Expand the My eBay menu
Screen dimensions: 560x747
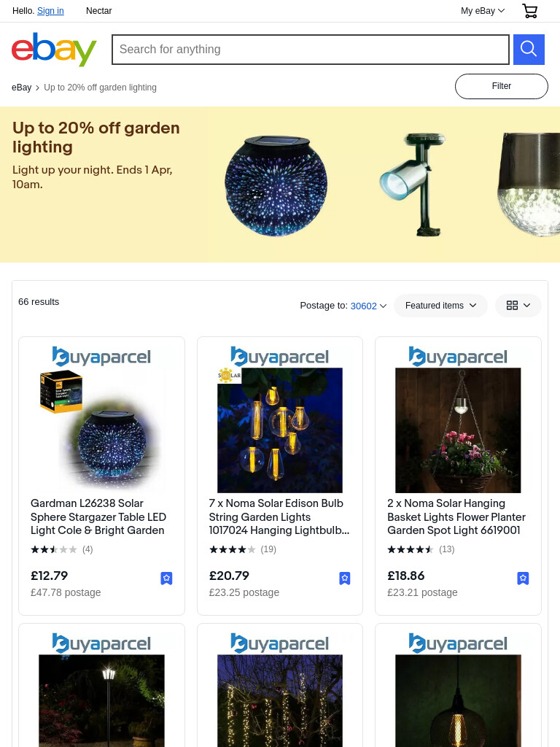click(483, 11)
